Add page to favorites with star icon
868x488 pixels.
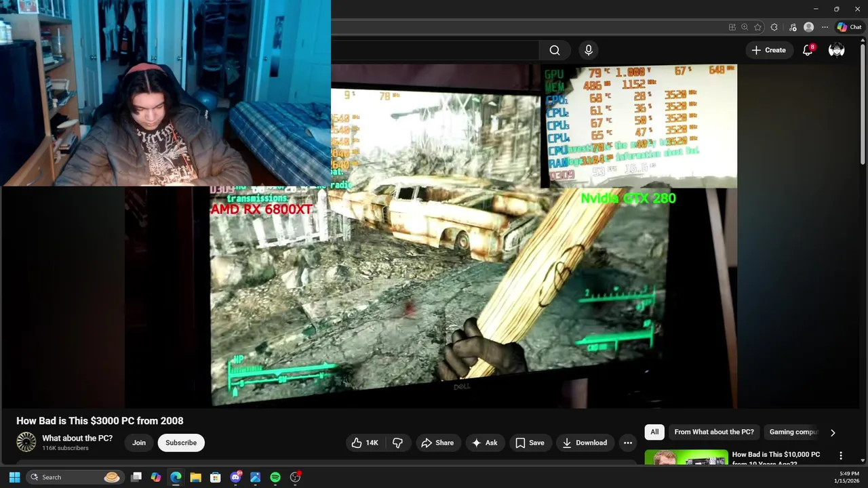pos(757,27)
